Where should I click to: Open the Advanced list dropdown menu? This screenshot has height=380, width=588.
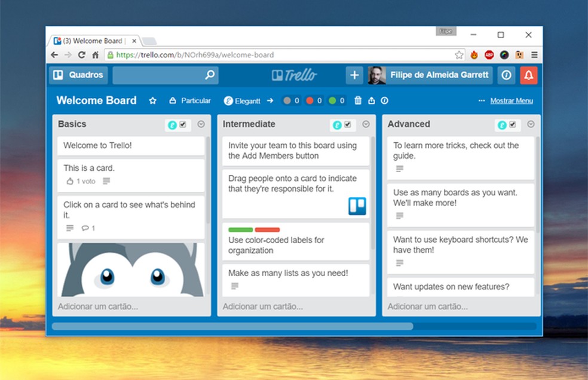(x=531, y=124)
